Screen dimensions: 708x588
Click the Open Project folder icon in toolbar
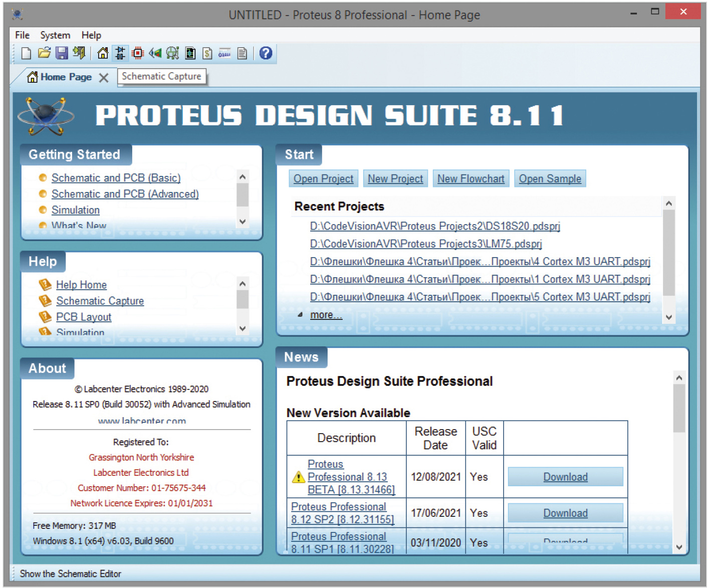(x=44, y=53)
